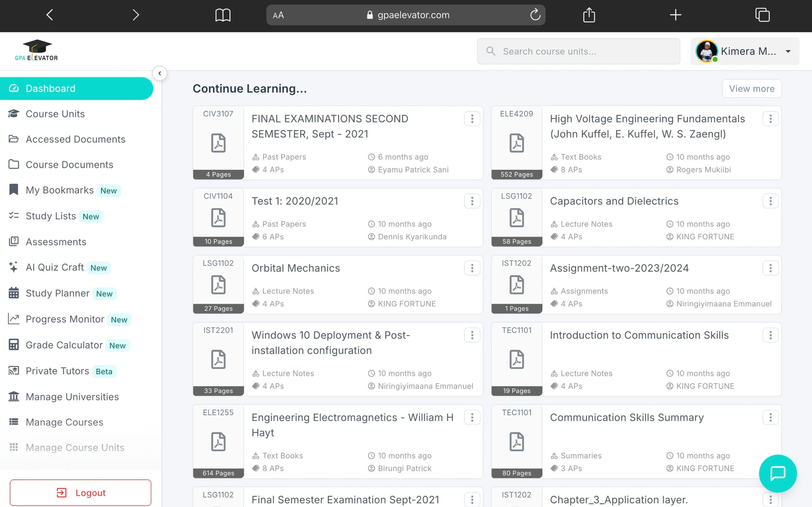This screenshot has width=812, height=507.
Task: Open the live chat bubble
Action: [778, 473]
